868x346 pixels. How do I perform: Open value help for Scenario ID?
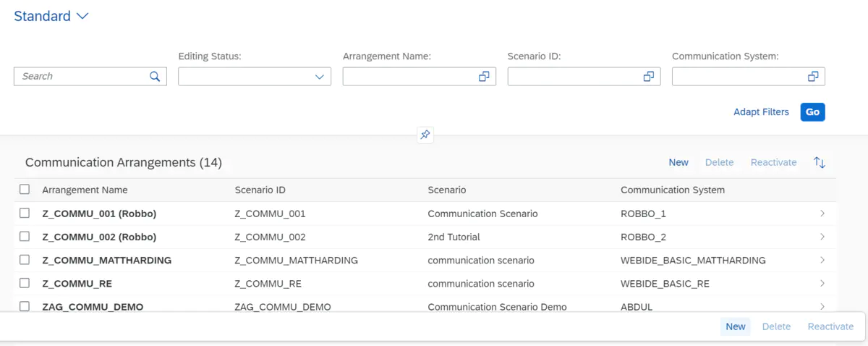click(649, 76)
